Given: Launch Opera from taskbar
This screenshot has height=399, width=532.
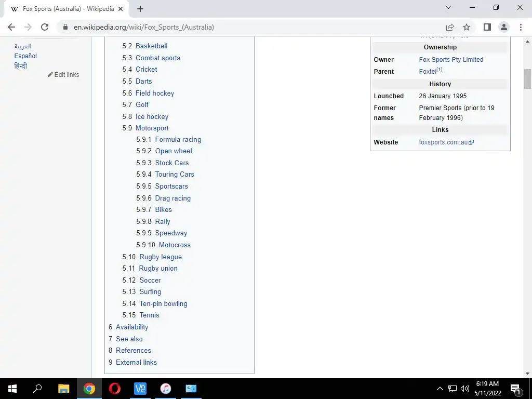Looking at the screenshot, I should [115, 389].
